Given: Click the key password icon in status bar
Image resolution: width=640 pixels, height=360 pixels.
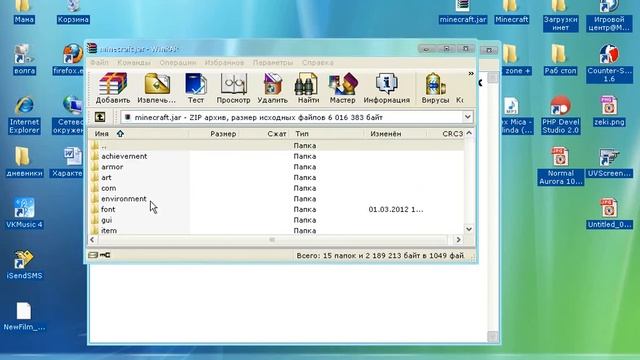Looking at the screenshot, I should click(x=105, y=255).
